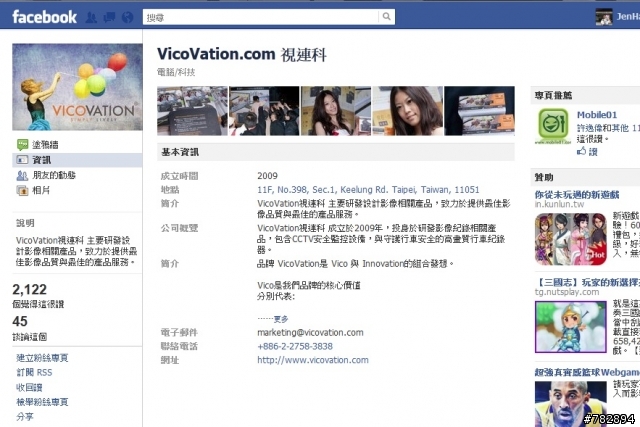Click the VicoVation.com 視連科 page title
The image size is (640, 427).
click(242, 54)
